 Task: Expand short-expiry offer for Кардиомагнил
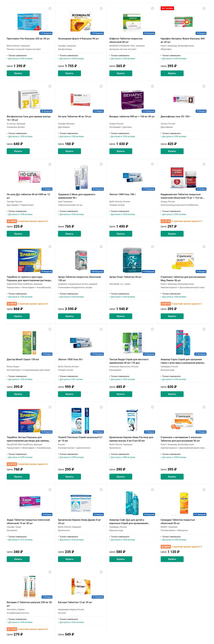181,221
